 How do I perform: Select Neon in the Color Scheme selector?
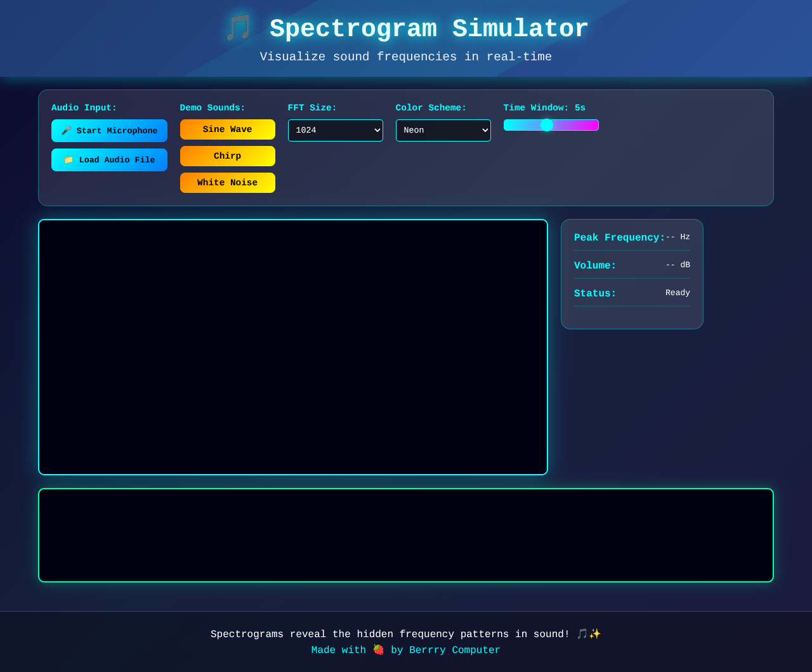pos(443,131)
